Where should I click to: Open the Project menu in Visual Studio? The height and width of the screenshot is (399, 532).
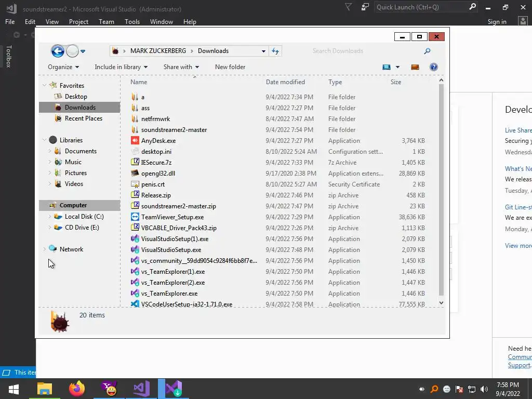tap(78, 22)
